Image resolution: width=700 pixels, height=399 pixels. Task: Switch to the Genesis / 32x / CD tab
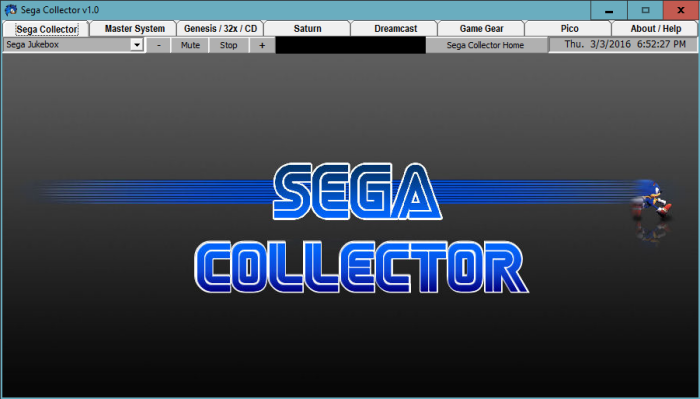[221, 29]
